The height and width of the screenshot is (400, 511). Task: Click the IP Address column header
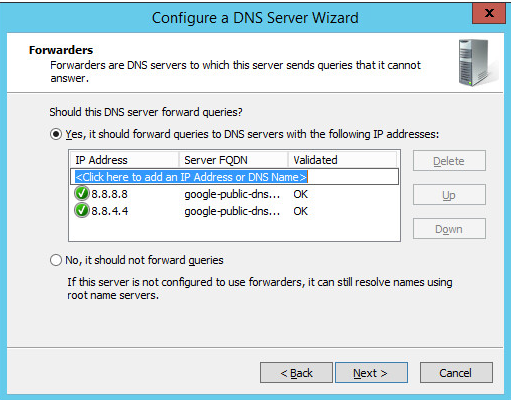pos(124,160)
